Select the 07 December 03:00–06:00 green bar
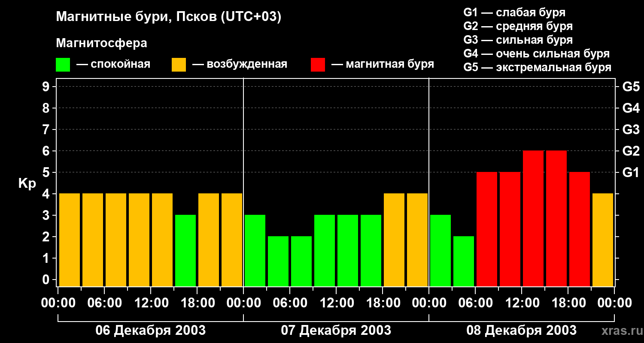Viewport: 644px width, 343px height. point(278,261)
